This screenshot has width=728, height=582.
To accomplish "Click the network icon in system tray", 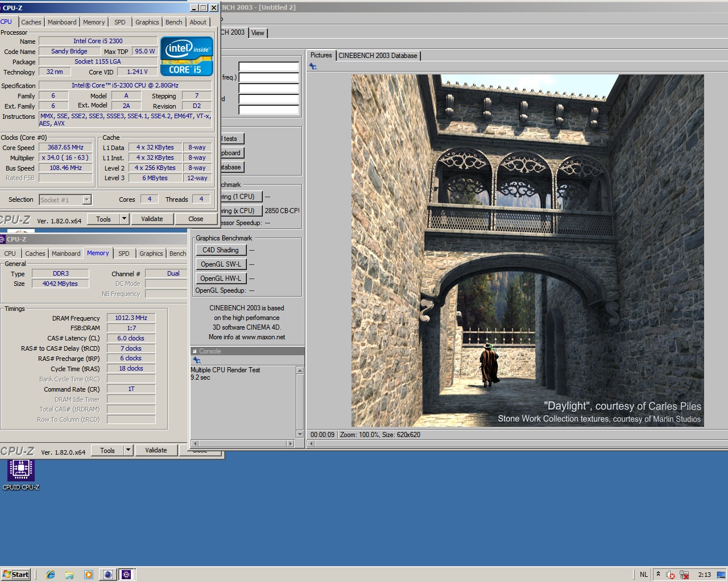I will 684,575.
